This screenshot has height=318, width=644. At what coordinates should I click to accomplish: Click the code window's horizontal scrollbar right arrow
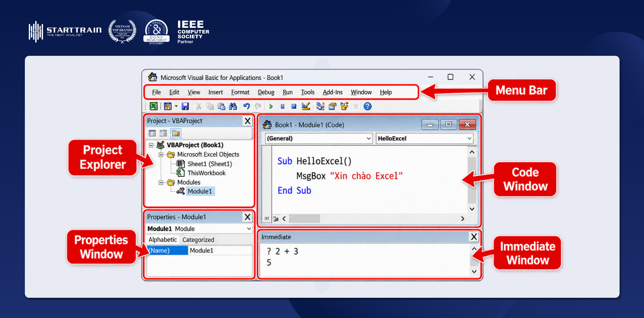pyautogui.click(x=462, y=219)
